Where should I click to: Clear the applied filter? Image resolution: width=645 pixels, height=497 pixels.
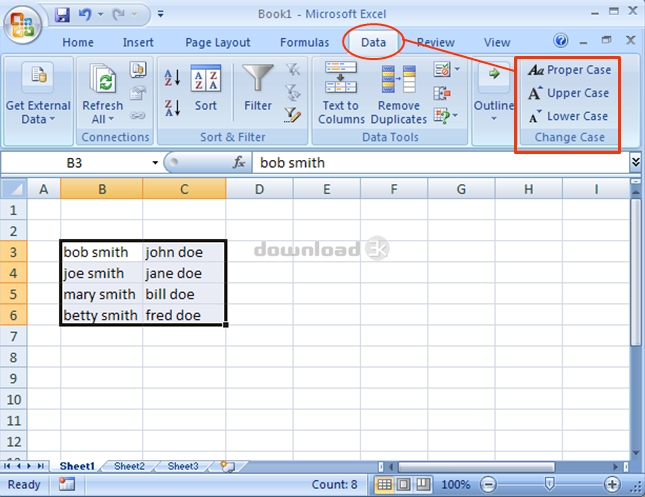292,70
